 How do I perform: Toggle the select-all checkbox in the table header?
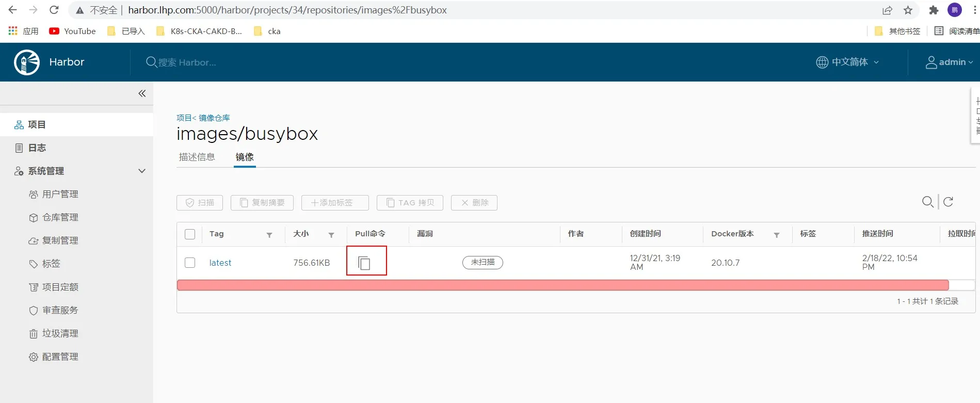click(190, 234)
